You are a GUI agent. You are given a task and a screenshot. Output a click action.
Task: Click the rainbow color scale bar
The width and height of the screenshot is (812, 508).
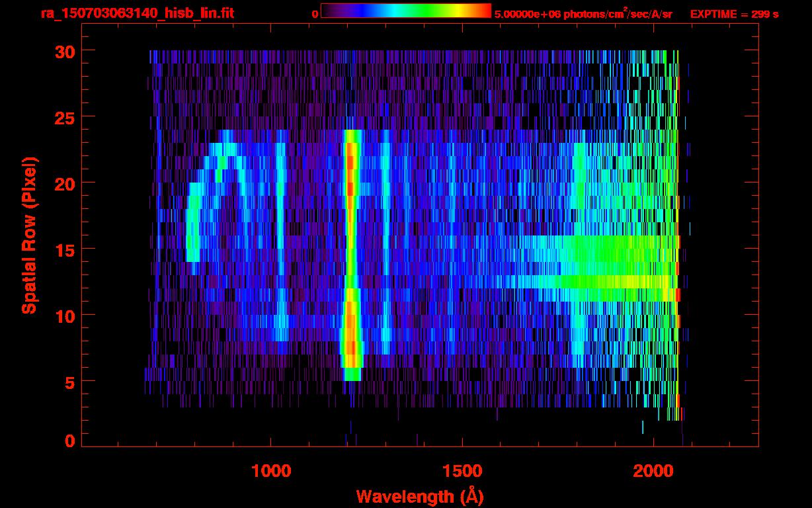[x=406, y=11]
